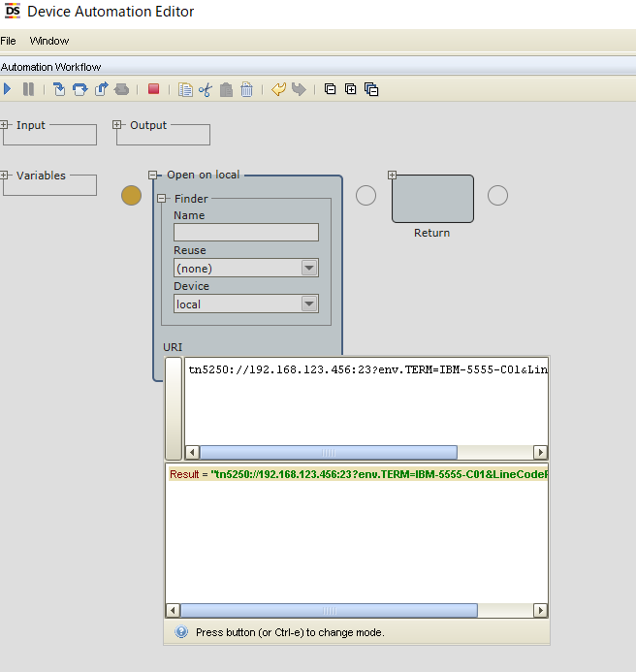The image size is (636, 672).
Task: Open the Reuse dropdown
Action: pyautogui.click(x=309, y=269)
